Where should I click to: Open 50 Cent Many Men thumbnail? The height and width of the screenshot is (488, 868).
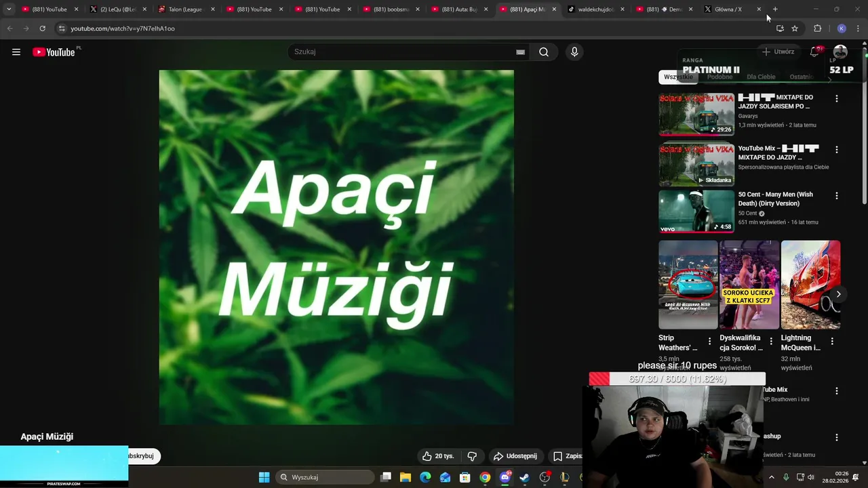point(696,211)
